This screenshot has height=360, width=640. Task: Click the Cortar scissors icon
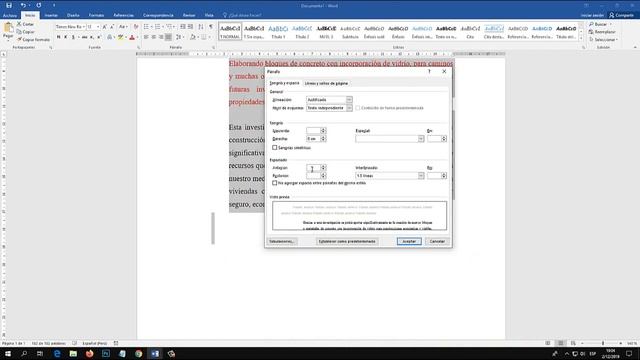pyautogui.click(x=19, y=24)
